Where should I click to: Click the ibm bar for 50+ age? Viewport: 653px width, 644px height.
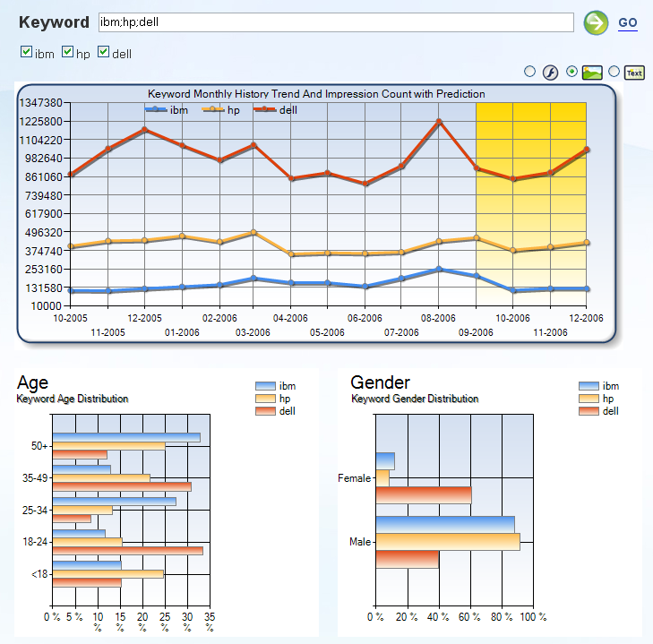[x=126, y=437]
